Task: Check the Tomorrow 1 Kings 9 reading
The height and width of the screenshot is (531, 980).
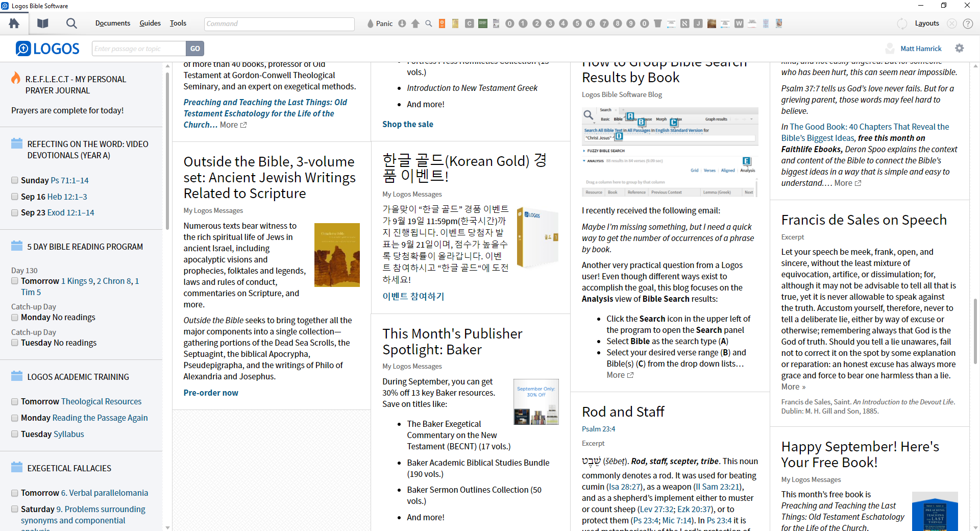Action: point(15,281)
